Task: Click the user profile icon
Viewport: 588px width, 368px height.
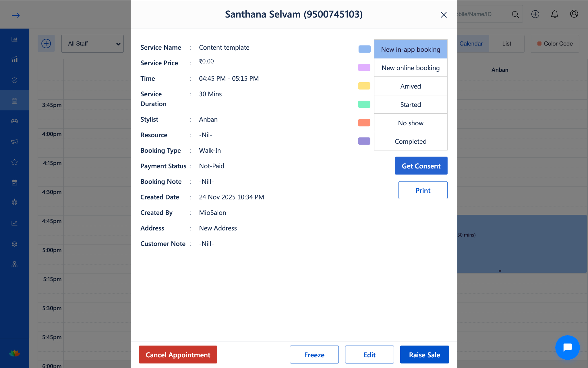Action: (574, 14)
